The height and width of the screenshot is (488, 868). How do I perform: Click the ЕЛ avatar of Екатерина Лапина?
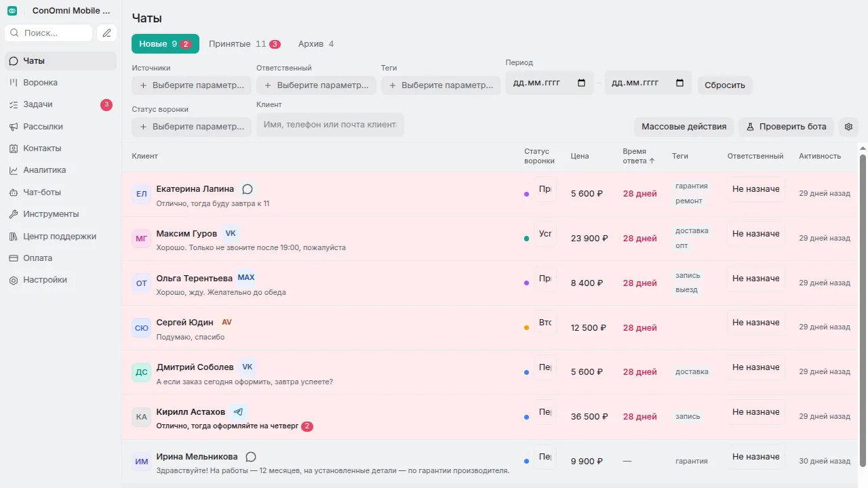pos(141,194)
